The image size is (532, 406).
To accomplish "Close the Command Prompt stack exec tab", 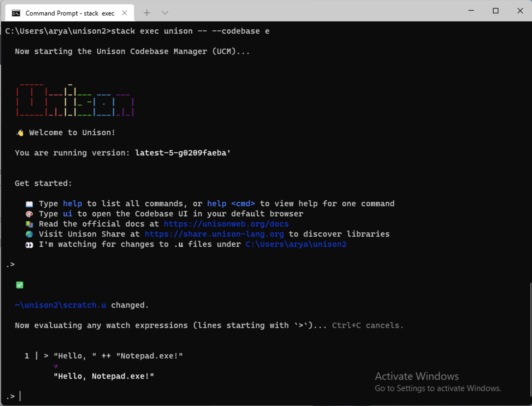I will 124,13.
